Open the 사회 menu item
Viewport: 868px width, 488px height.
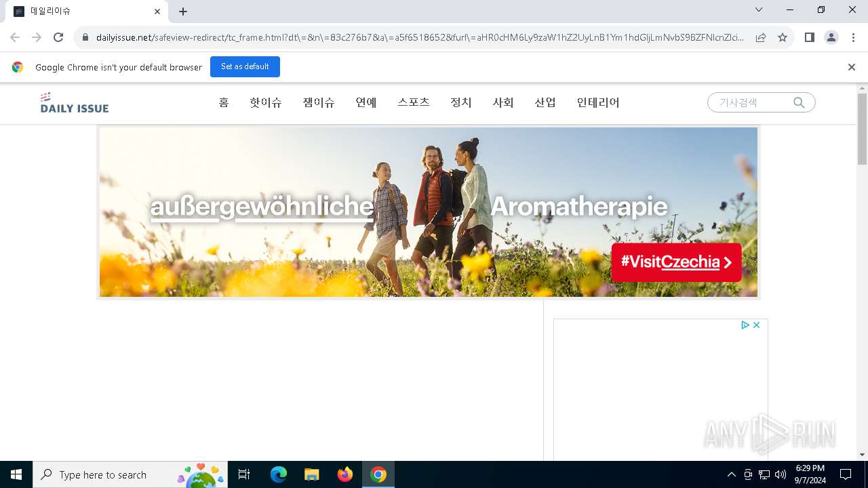coord(503,102)
